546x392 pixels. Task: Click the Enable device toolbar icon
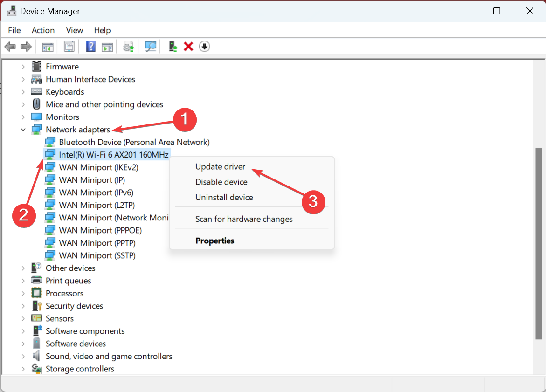[x=173, y=46]
